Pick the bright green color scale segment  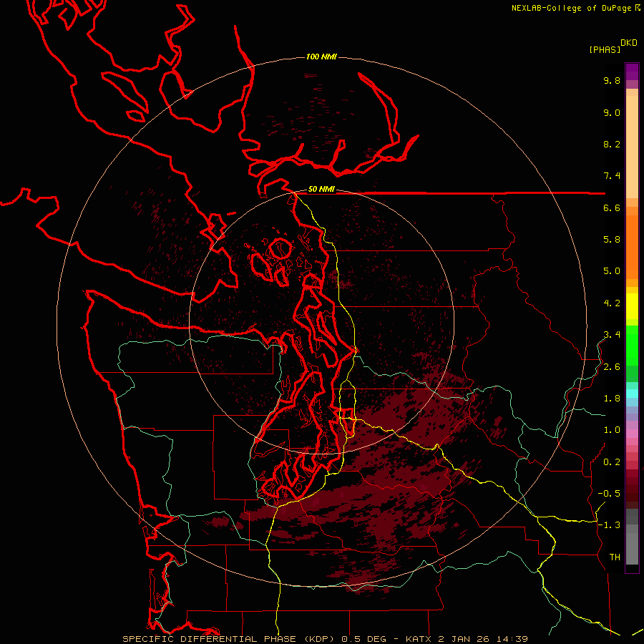point(632,346)
